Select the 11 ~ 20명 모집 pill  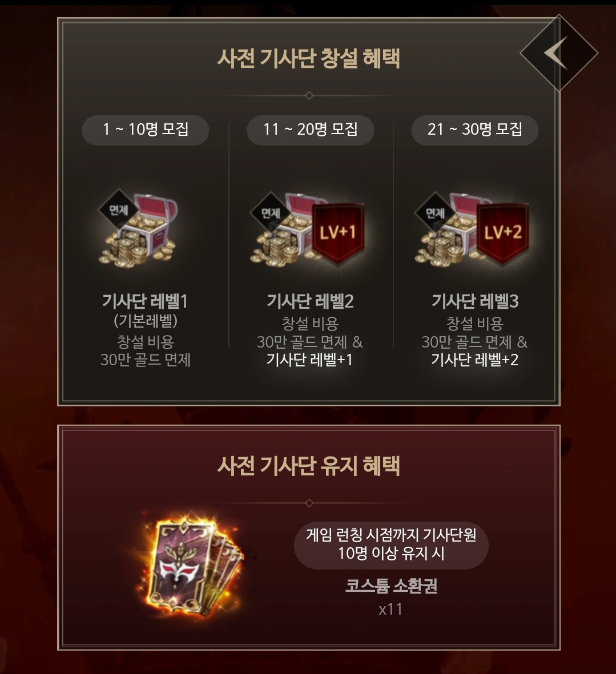(x=311, y=130)
